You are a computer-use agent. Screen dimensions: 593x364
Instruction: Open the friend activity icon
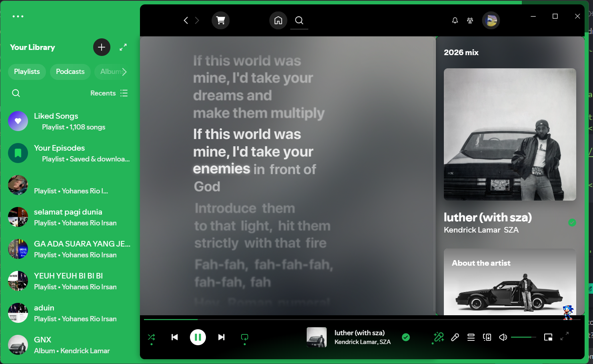470,20
